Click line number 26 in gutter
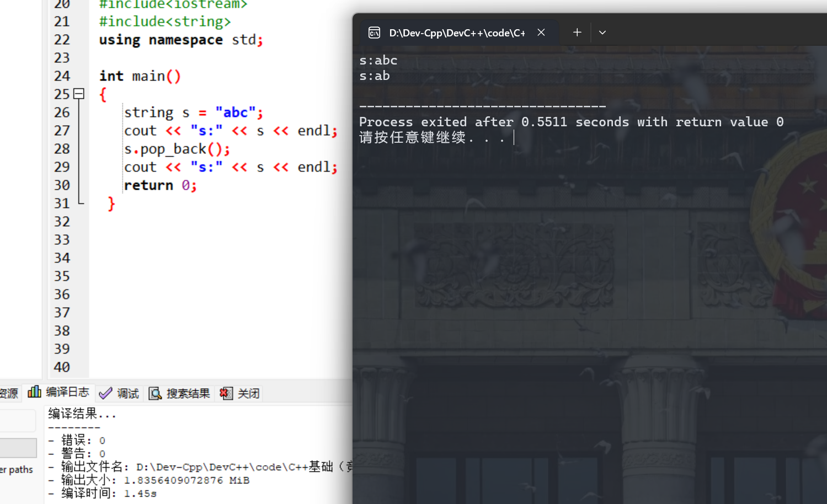827x504 pixels. coord(62,112)
